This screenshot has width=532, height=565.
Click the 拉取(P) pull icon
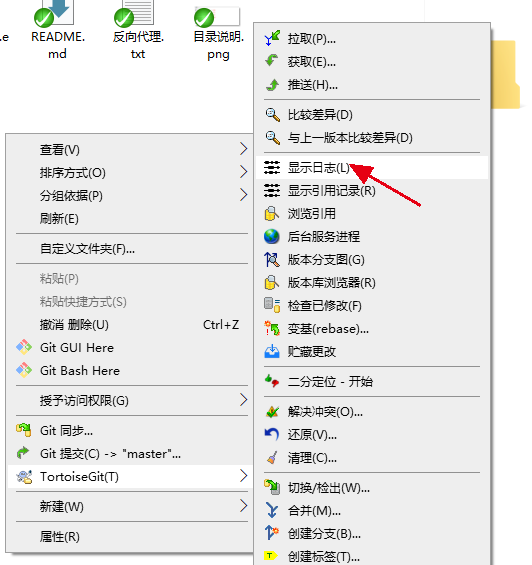point(272,39)
